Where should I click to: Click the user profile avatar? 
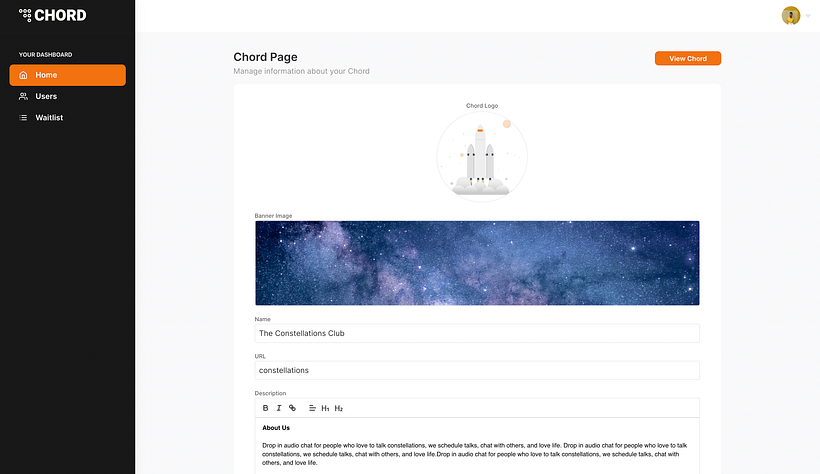pos(790,15)
